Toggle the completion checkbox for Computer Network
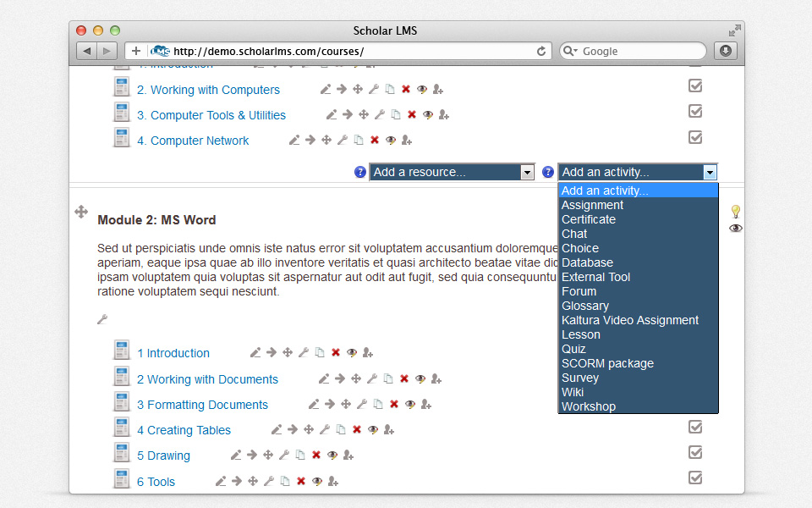 click(695, 137)
